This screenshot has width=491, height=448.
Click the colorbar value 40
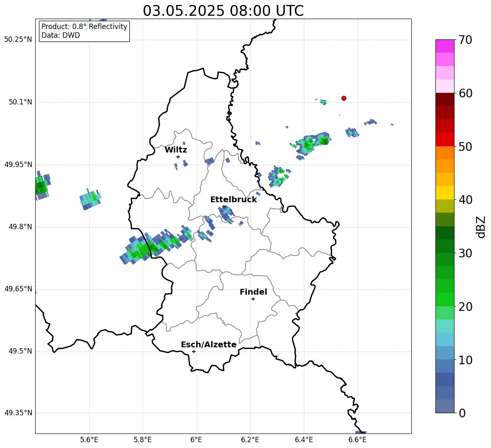(465, 200)
